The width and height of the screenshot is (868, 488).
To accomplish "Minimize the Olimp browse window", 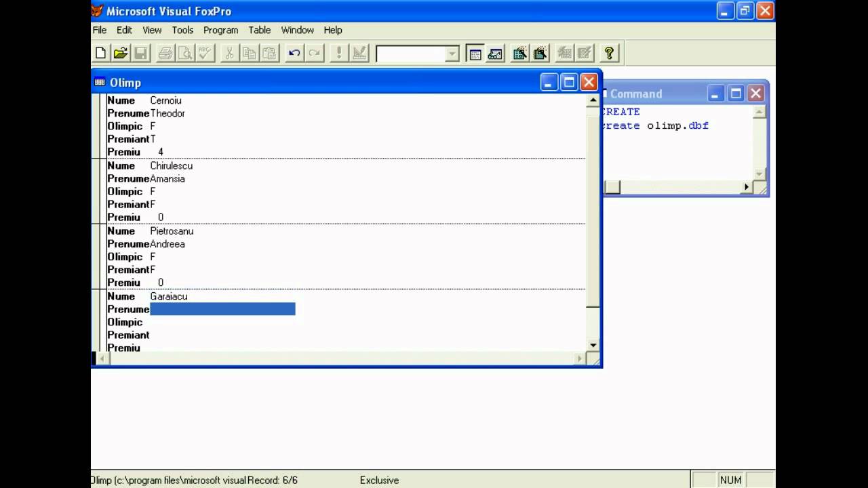I will 549,82.
